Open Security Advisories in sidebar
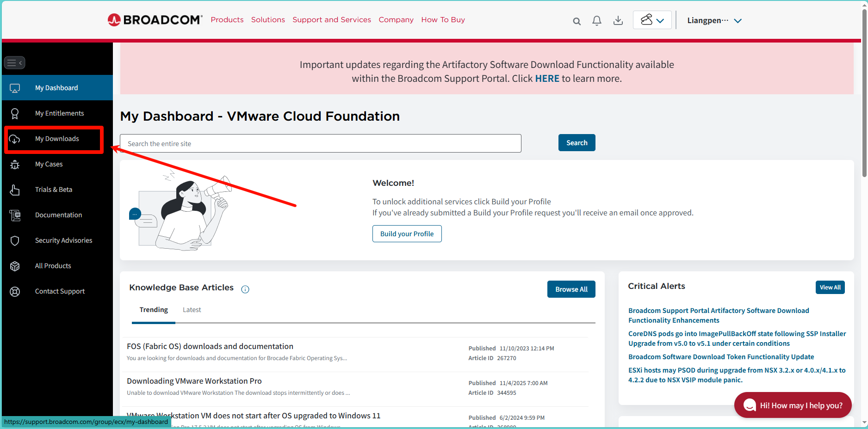 click(x=57, y=240)
